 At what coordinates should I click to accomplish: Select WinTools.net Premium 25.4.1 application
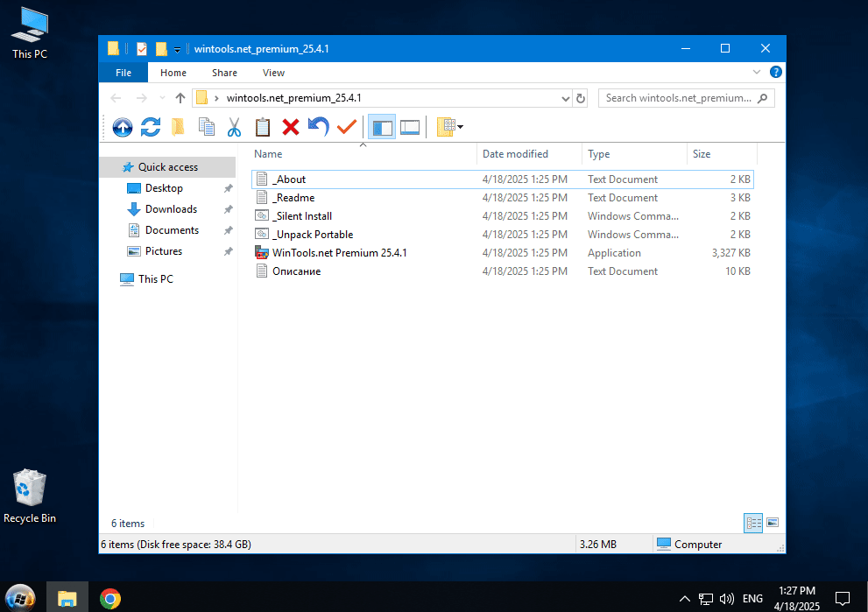coord(502,253)
